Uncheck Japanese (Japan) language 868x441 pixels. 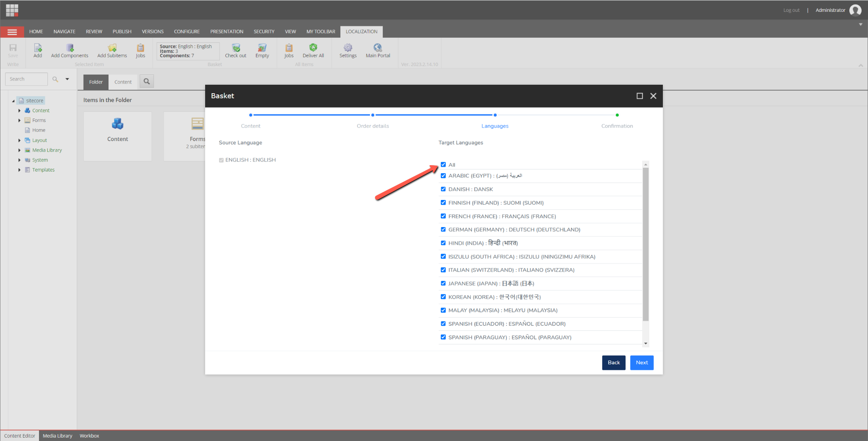coord(443,283)
